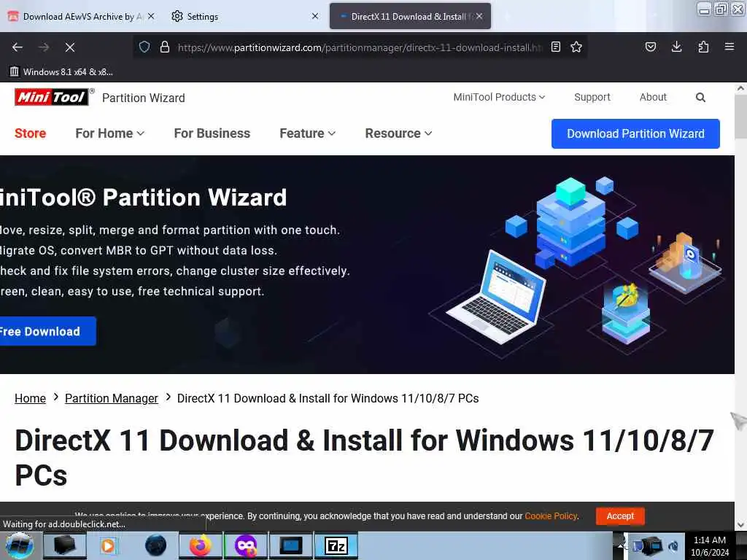
Task: Open the Windows 8.1 x64 bookmark
Action: click(61, 72)
